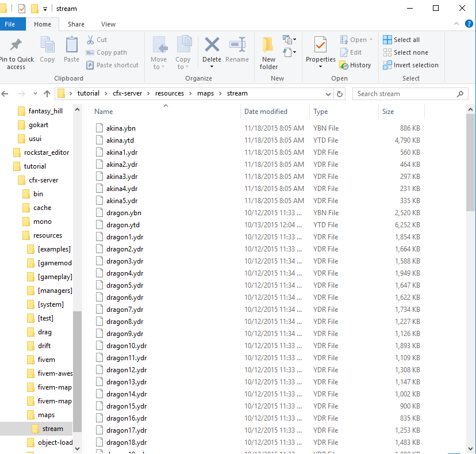Click the Move to icon
476x454 pixels.
159,45
